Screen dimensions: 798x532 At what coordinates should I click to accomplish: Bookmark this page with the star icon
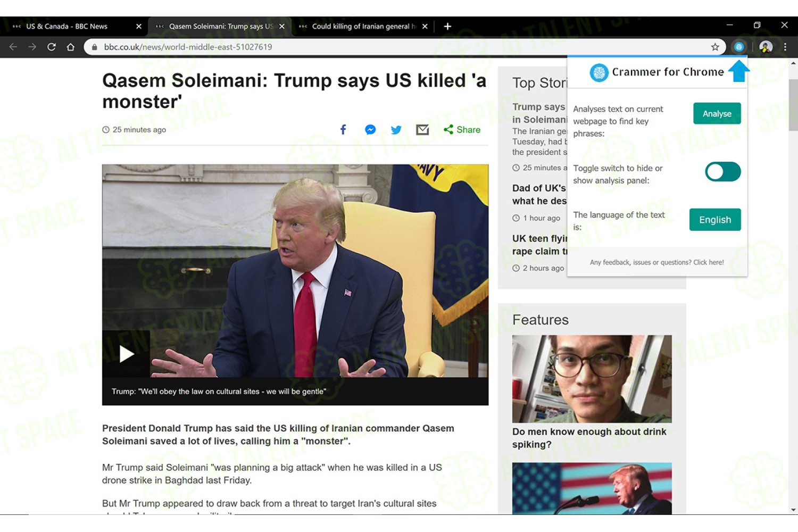tap(715, 47)
